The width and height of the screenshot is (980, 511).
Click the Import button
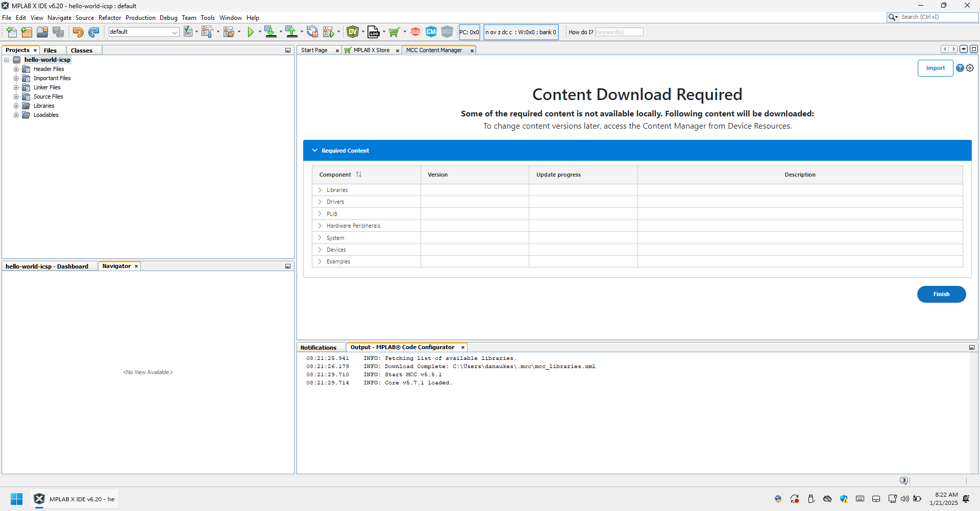[x=935, y=68]
